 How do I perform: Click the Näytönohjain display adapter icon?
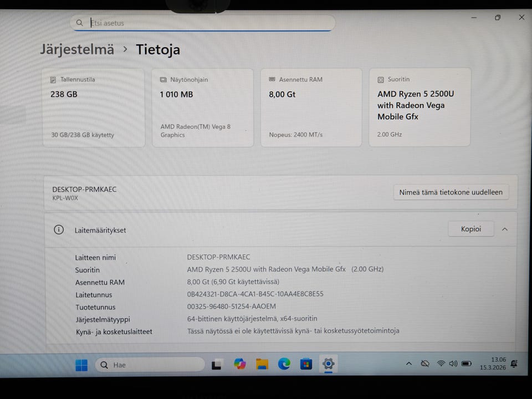coord(163,80)
